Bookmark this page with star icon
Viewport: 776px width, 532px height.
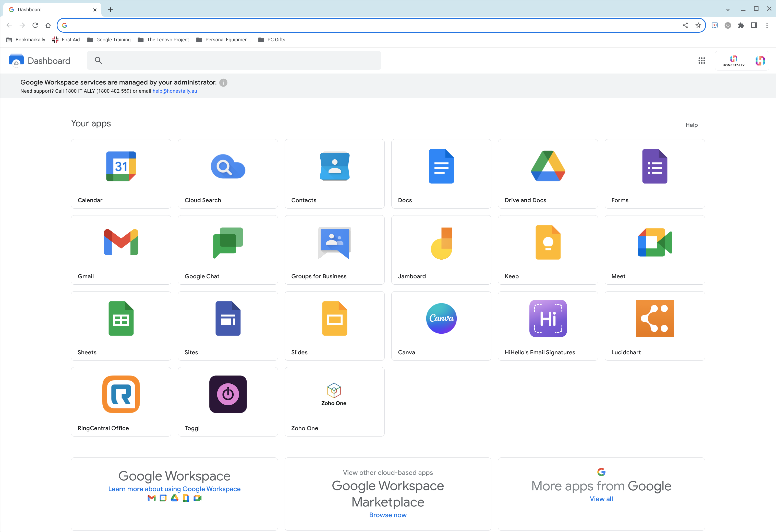coord(698,25)
